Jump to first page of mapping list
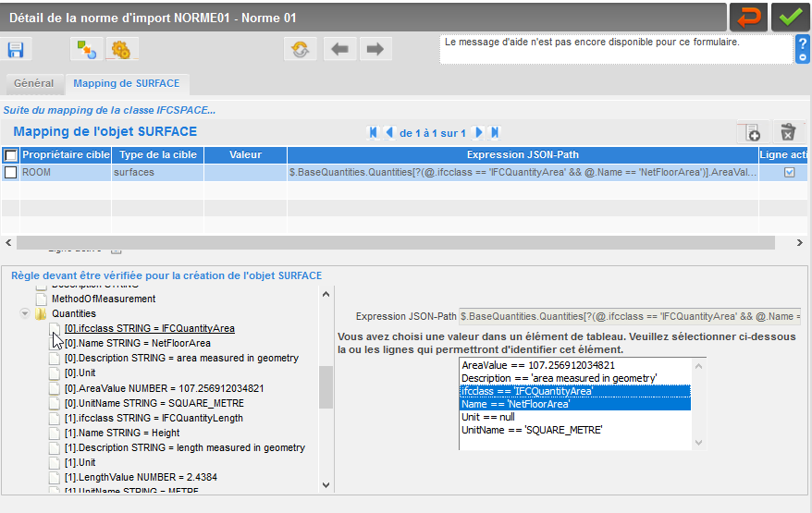The height and width of the screenshot is (513, 812). point(373,132)
